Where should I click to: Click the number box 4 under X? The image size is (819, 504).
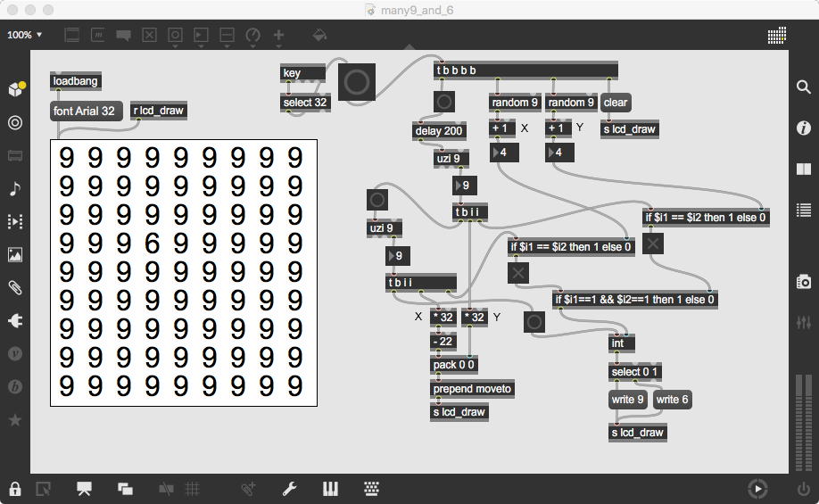click(x=504, y=153)
